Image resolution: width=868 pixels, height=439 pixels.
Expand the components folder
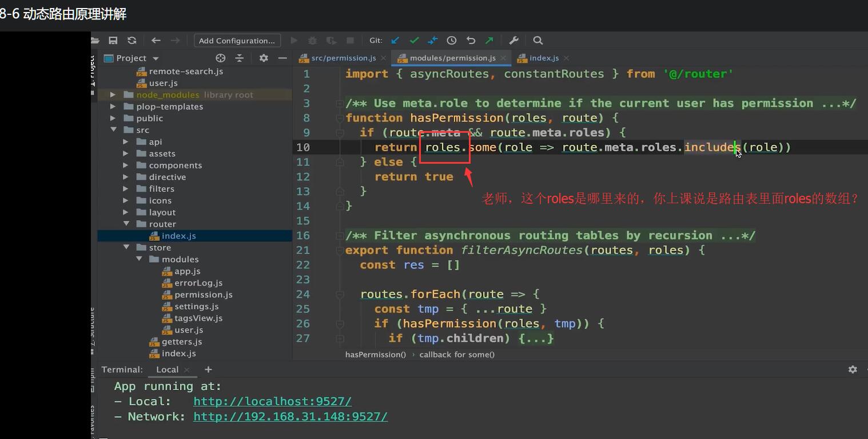point(126,166)
